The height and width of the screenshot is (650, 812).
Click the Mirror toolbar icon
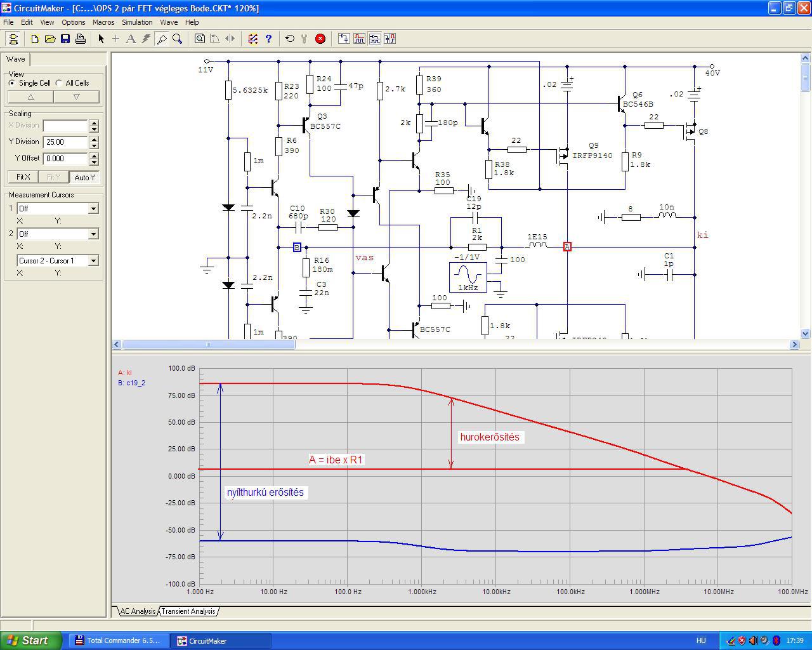pyautogui.click(x=230, y=39)
